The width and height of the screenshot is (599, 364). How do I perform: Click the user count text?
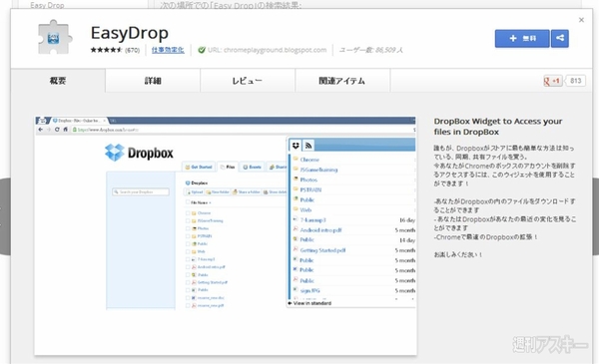pyautogui.click(x=371, y=50)
